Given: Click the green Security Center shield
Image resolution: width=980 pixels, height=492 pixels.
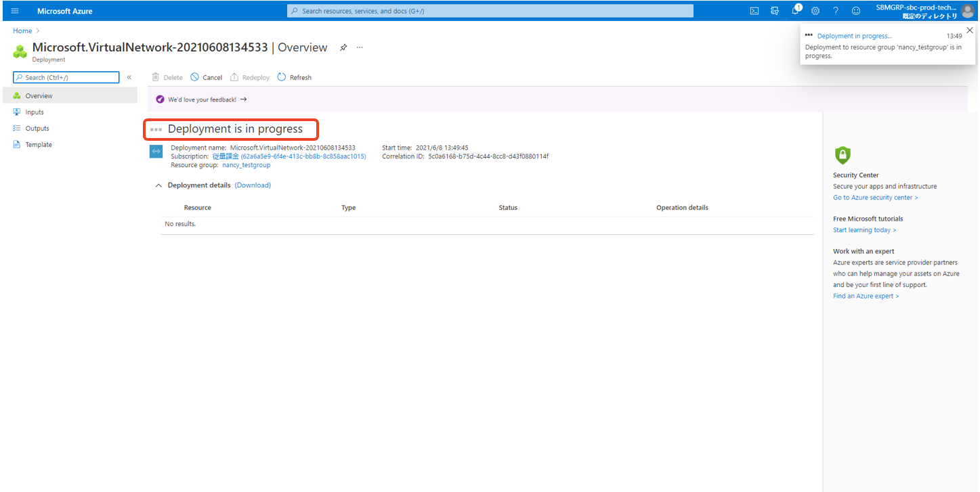Looking at the screenshot, I should [843, 155].
